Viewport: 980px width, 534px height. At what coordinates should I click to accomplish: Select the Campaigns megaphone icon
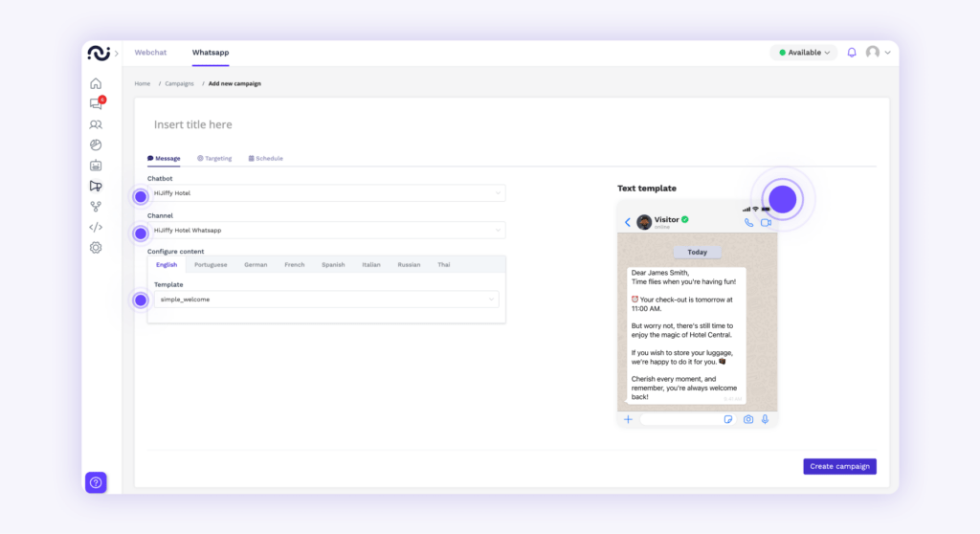(96, 186)
